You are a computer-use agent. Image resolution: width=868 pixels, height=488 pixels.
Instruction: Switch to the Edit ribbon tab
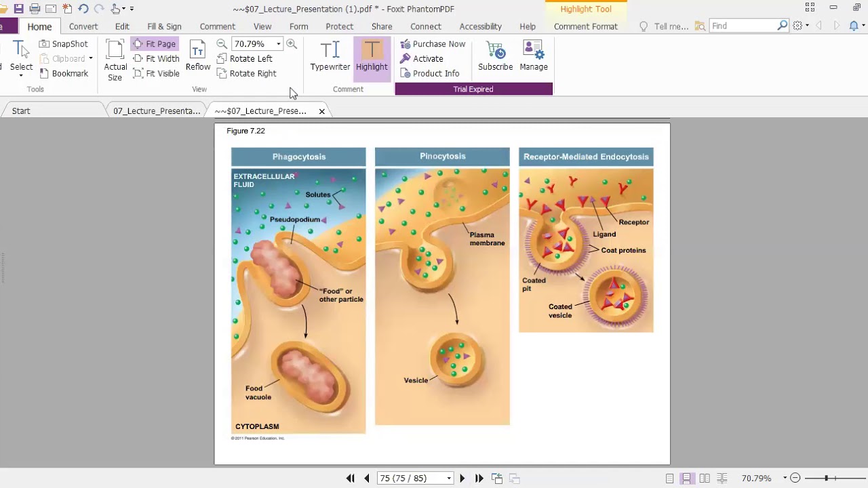pyautogui.click(x=122, y=26)
